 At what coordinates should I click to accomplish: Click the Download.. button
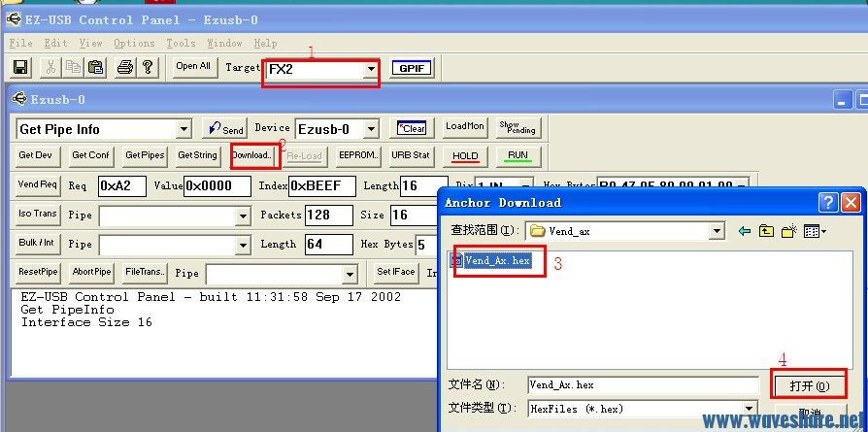click(252, 156)
